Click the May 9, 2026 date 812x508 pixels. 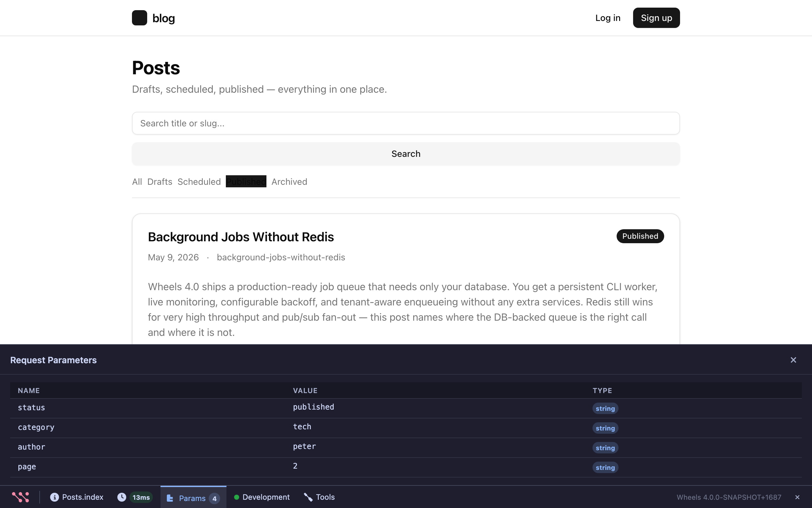(x=173, y=257)
